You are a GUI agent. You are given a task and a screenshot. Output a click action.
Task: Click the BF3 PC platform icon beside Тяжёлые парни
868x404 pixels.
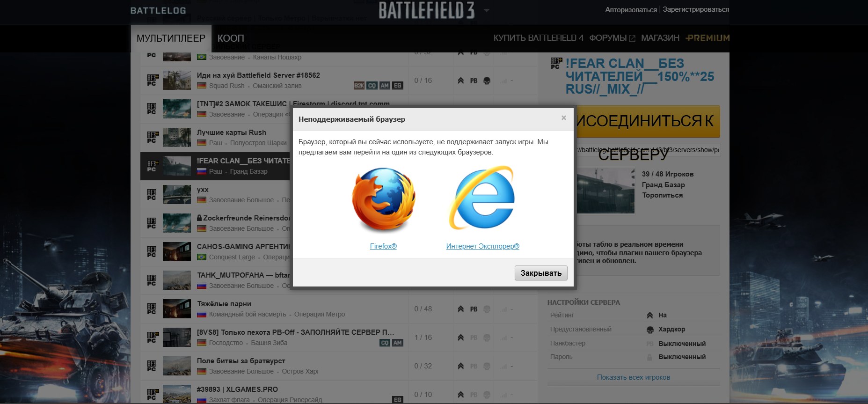point(152,309)
